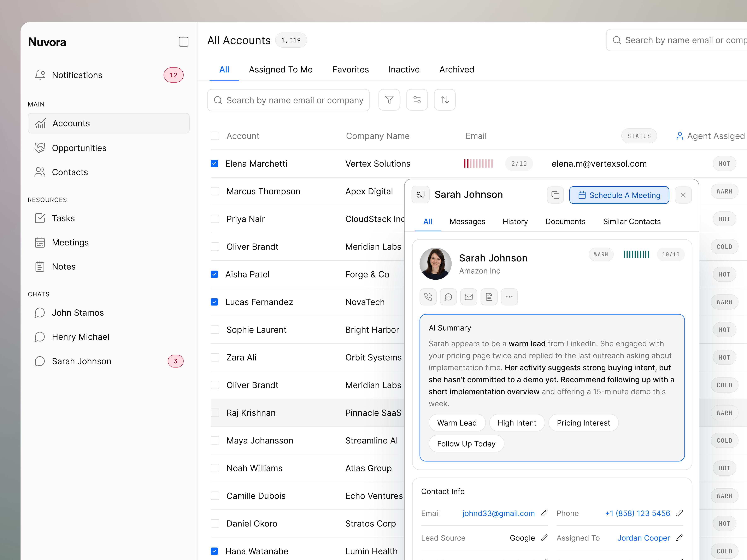Open more actions ellipsis in contact card
The height and width of the screenshot is (560, 747).
coord(509,297)
